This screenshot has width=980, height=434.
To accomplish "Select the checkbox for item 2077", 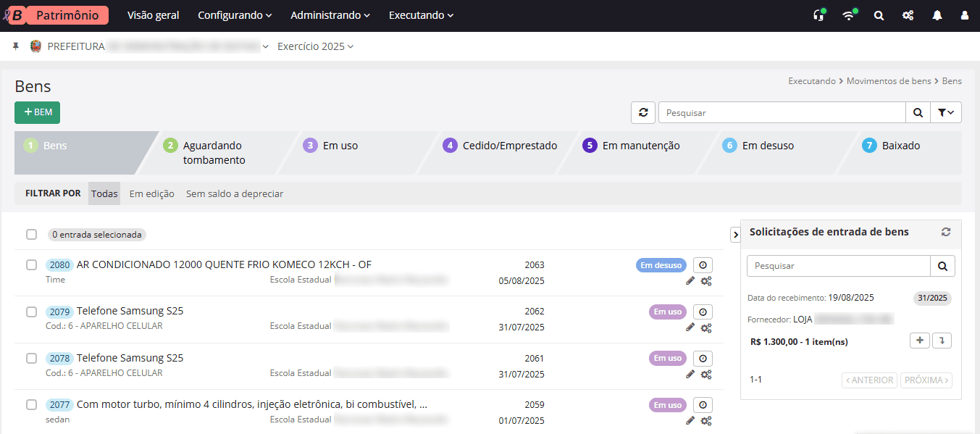I will pyautogui.click(x=31, y=404).
